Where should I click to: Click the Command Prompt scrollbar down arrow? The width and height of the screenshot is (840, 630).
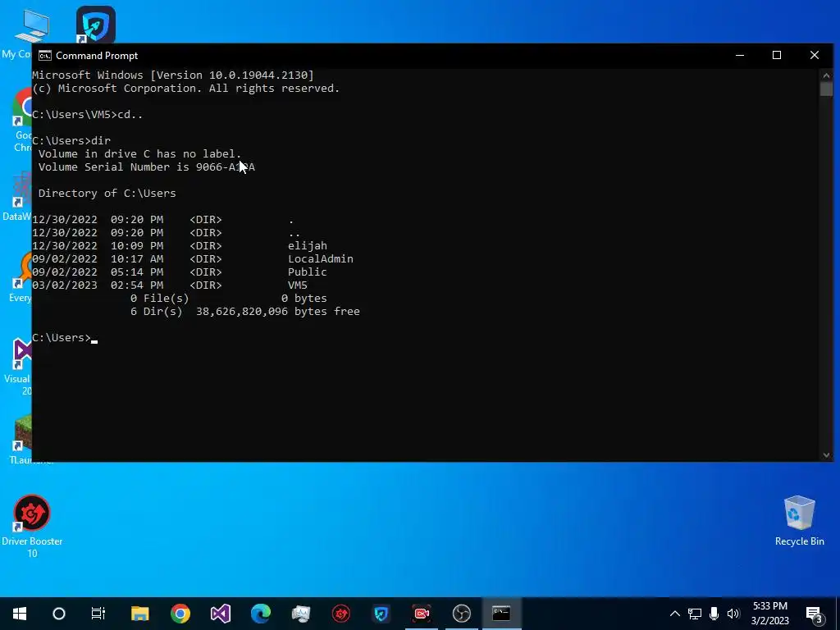(x=825, y=454)
